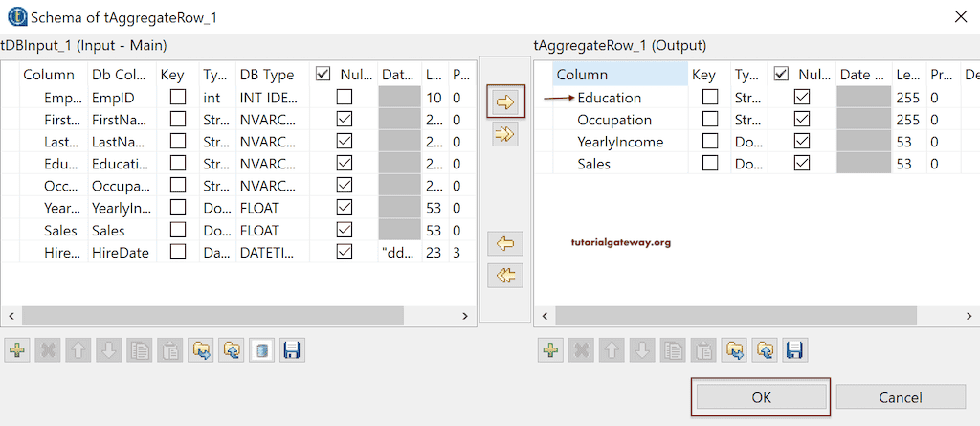Click the move-up arrow under the output schema
Screen dimensions: 980x426
pyautogui.click(x=612, y=350)
